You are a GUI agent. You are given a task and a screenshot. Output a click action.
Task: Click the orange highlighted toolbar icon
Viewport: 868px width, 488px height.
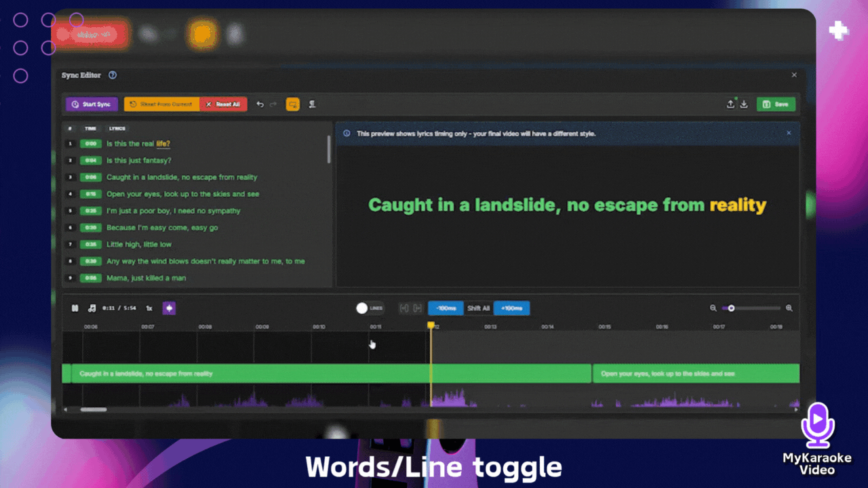(x=293, y=104)
